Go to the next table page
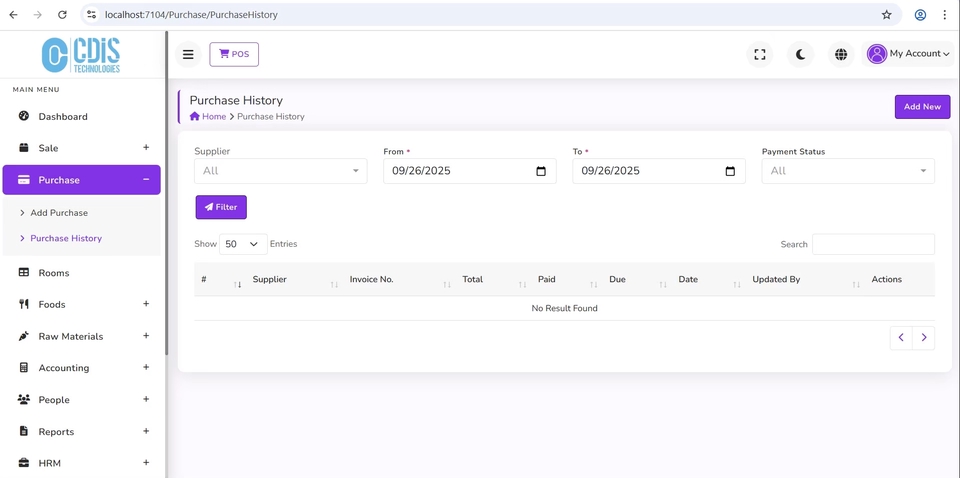 pos(924,338)
